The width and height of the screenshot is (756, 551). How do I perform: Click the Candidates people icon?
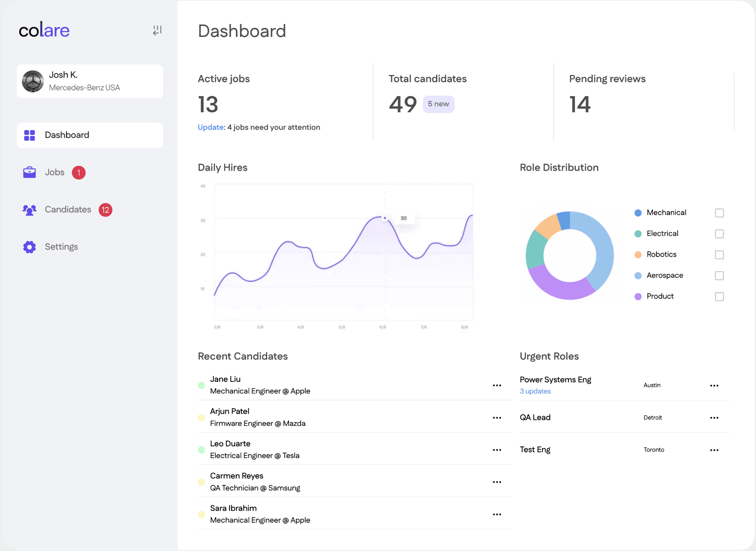coord(29,210)
